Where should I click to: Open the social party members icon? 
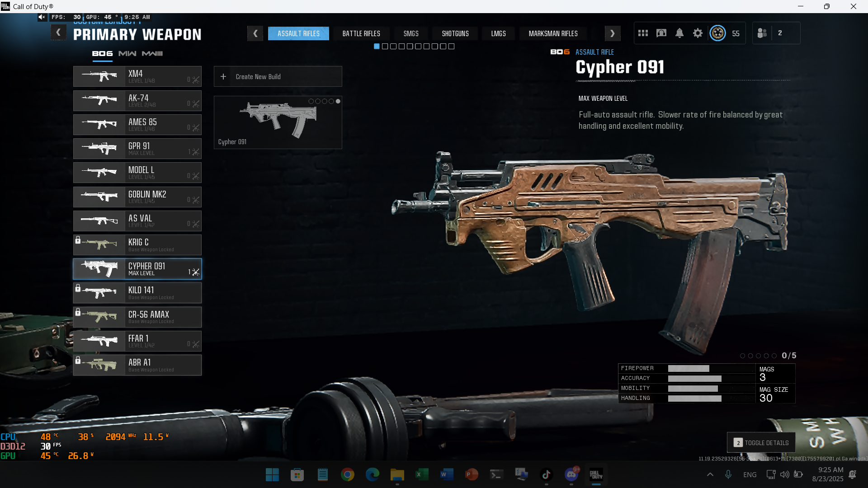click(x=762, y=33)
